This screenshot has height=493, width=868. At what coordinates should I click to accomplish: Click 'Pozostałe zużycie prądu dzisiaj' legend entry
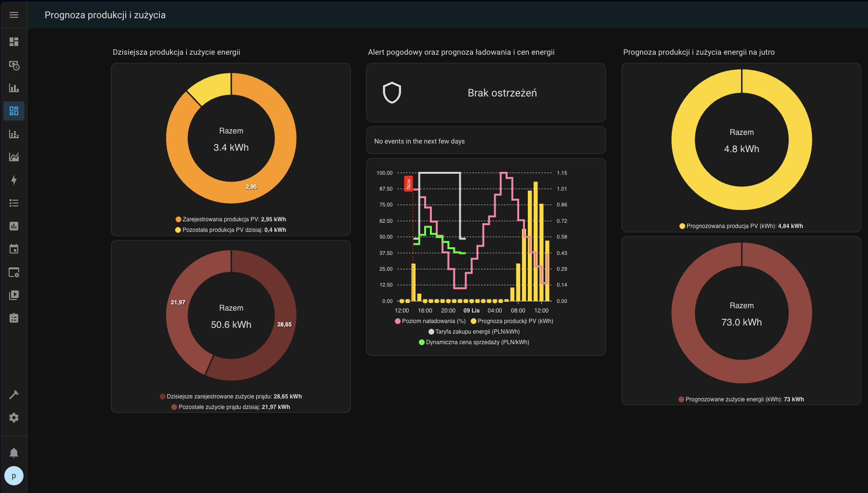(x=231, y=407)
